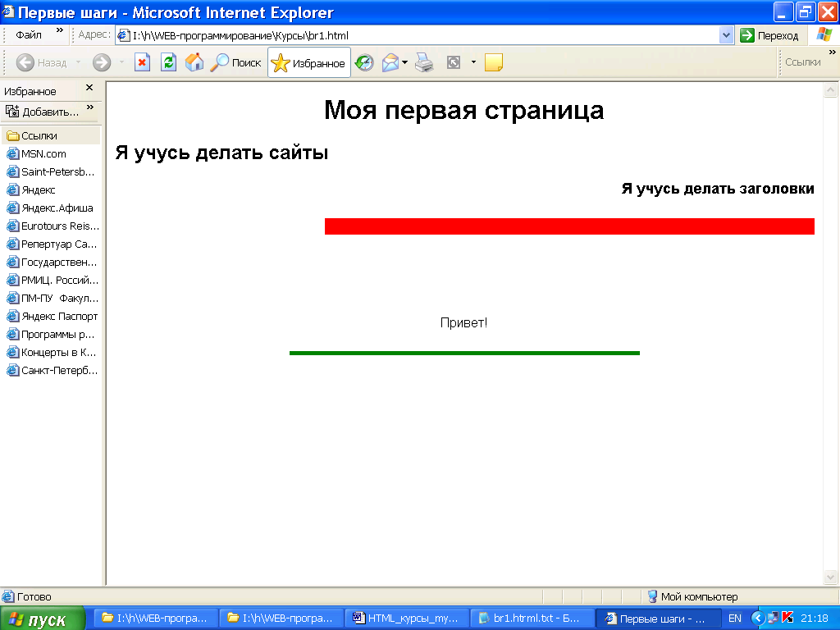Screen dimensions: 840x630
Task: Click the Переход go button
Action: (769, 36)
